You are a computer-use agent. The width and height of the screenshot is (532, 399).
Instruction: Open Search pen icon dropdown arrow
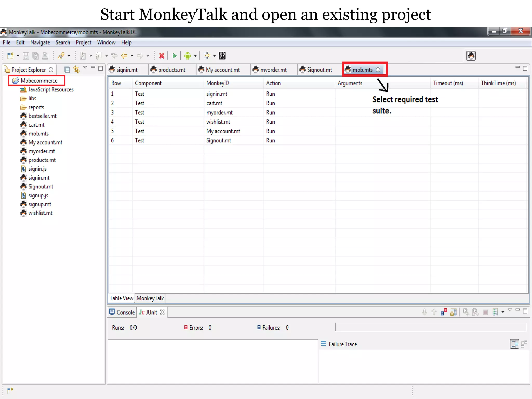69,56
